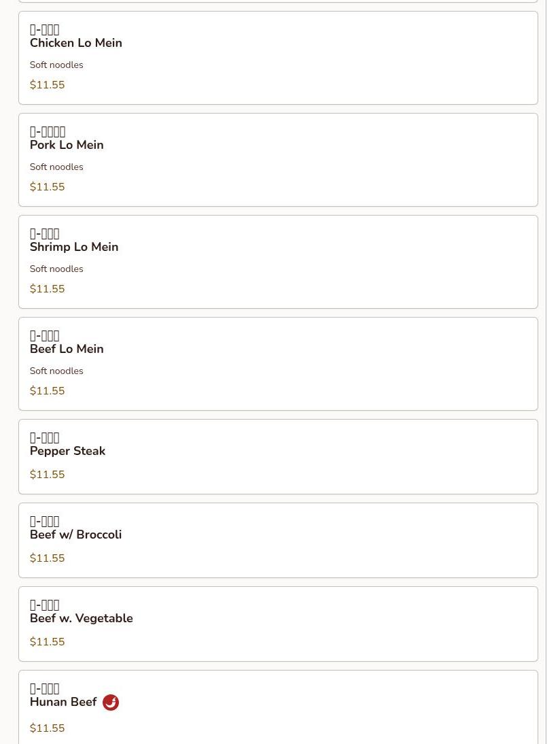This screenshot has width=560, height=744.
Task: Click Soft noodles description under Chicken Lo Mein
Action: 56,65
